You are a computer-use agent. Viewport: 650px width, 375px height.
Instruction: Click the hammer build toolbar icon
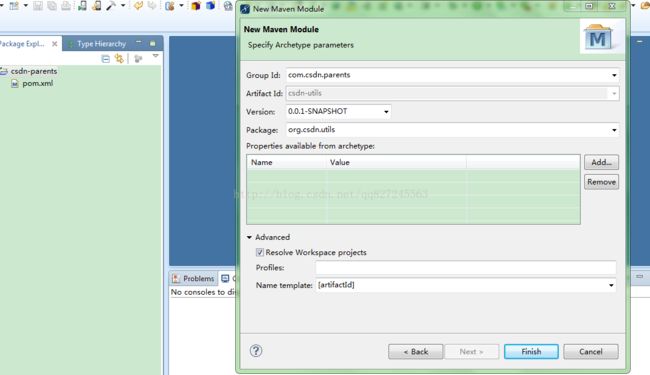(x=111, y=6)
